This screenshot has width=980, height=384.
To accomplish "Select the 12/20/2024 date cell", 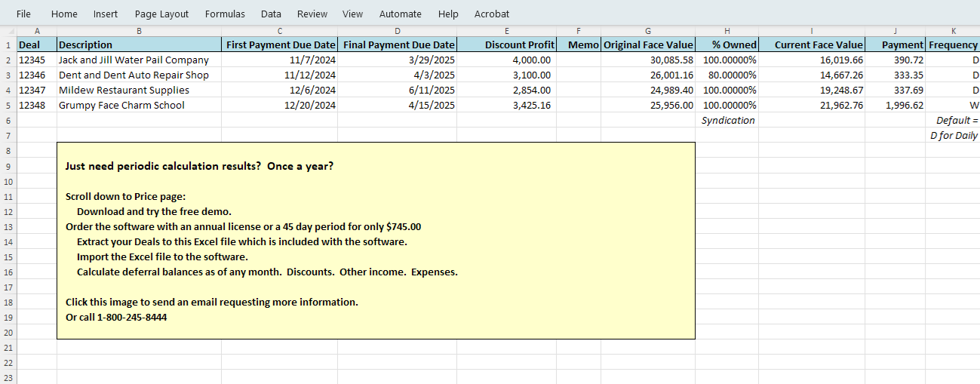I will coord(279,105).
